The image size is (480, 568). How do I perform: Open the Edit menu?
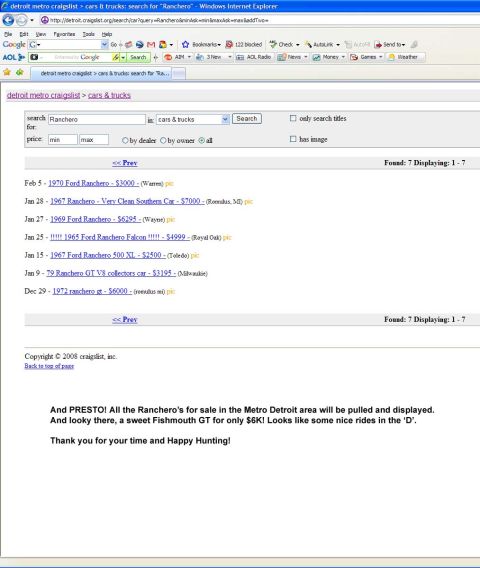[24, 34]
